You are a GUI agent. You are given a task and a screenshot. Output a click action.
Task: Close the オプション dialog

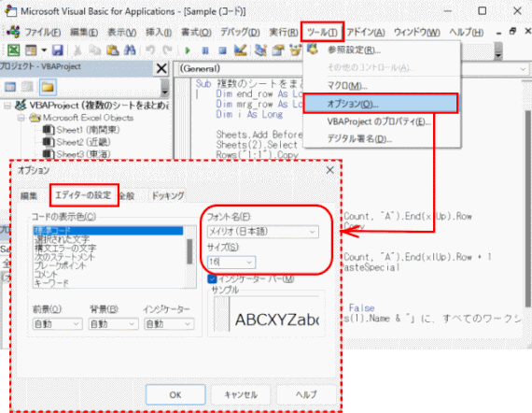tap(329, 170)
